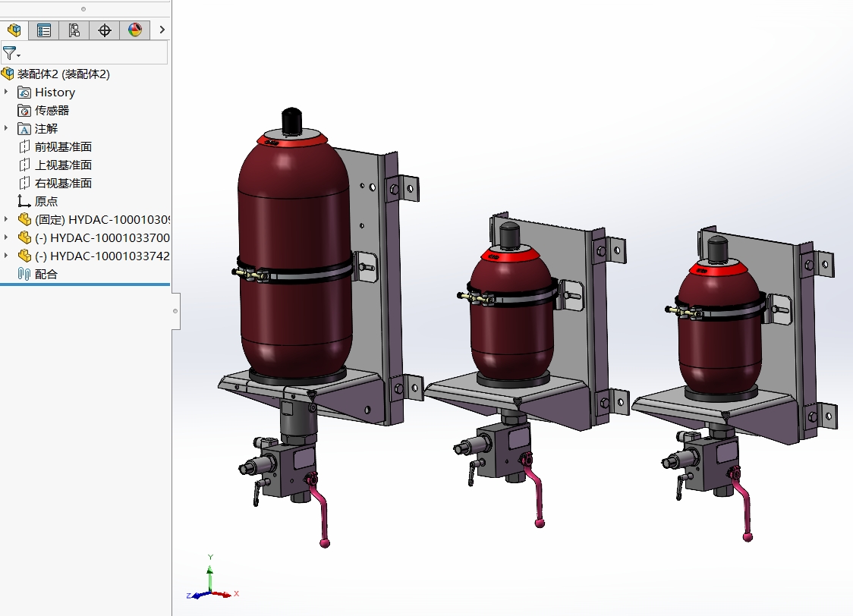Expand the (-) HYDAC-10001033742 component

click(x=6, y=256)
